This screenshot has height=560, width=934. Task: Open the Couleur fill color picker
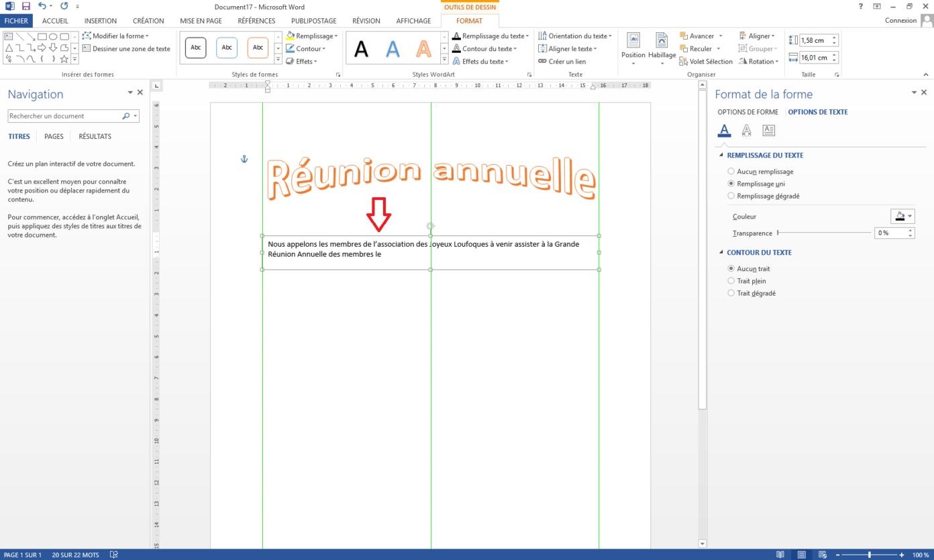902,216
